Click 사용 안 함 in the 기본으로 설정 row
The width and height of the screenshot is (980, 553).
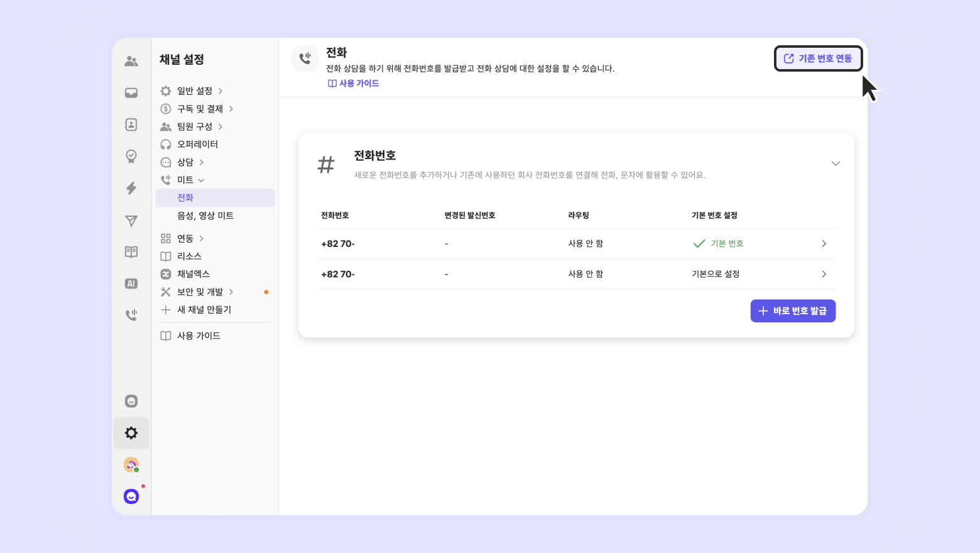coord(585,274)
